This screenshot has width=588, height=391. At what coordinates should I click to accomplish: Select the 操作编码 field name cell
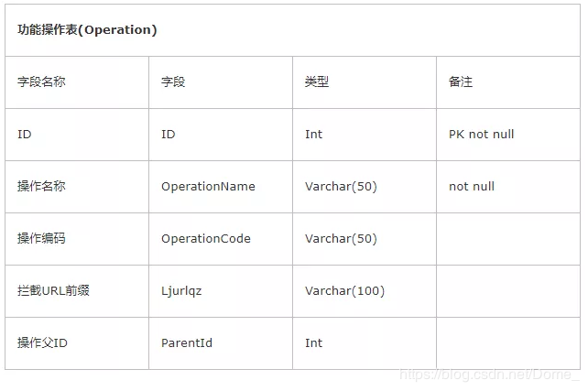coord(41,239)
